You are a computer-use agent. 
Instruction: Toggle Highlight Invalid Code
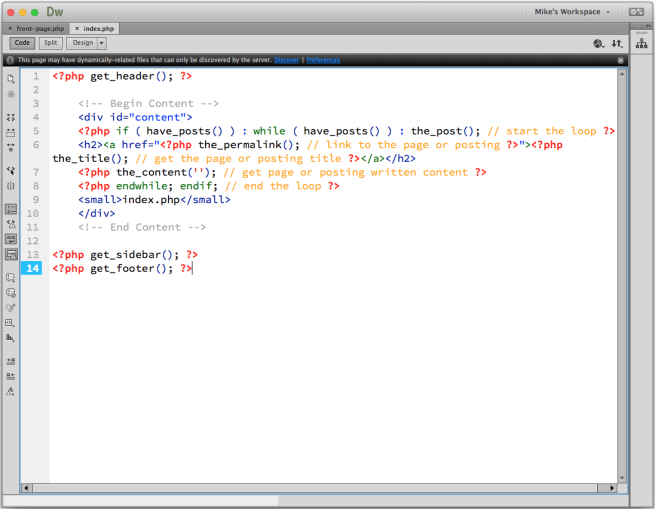[11, 224]
